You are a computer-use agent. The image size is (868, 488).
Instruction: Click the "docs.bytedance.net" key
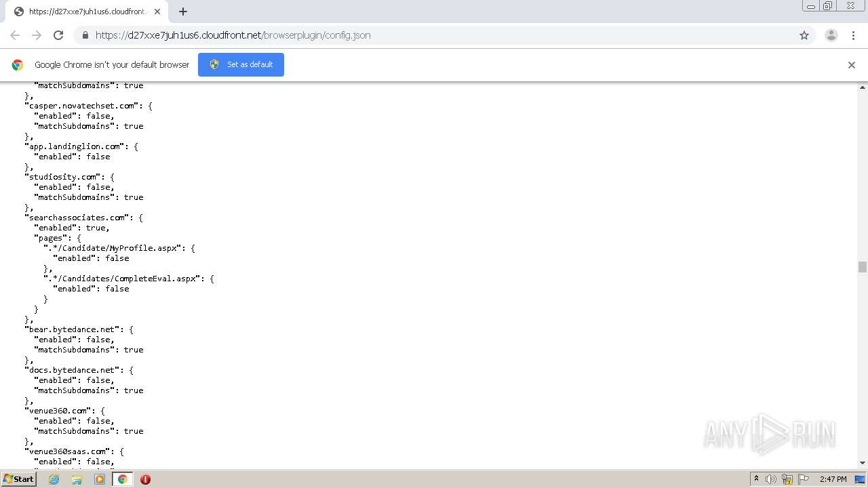pos(73,370)
